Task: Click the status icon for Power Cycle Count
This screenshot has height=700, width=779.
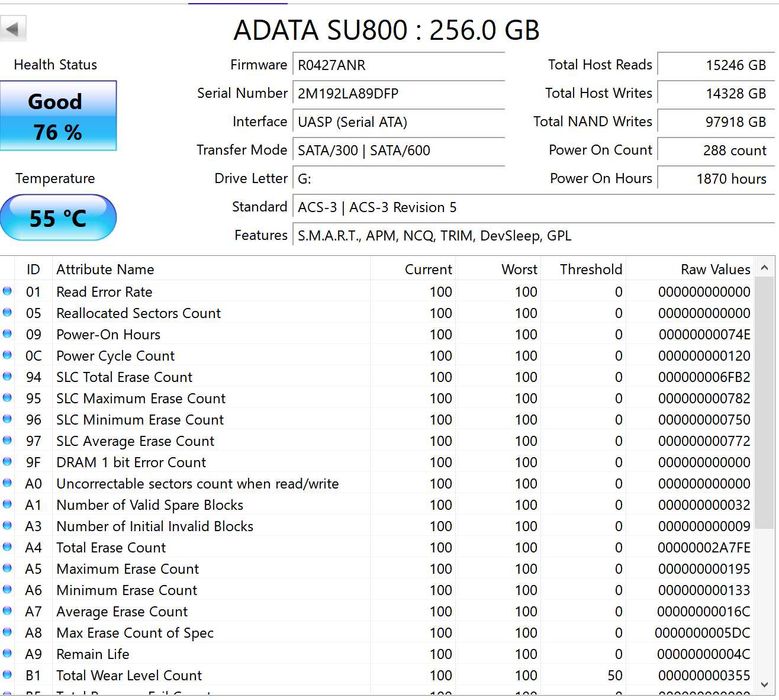Action: 7,355
